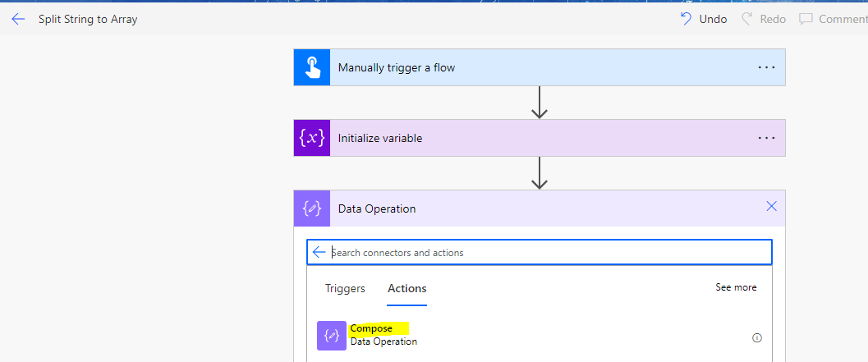Click the Redo arrow icon

[746, 20]
